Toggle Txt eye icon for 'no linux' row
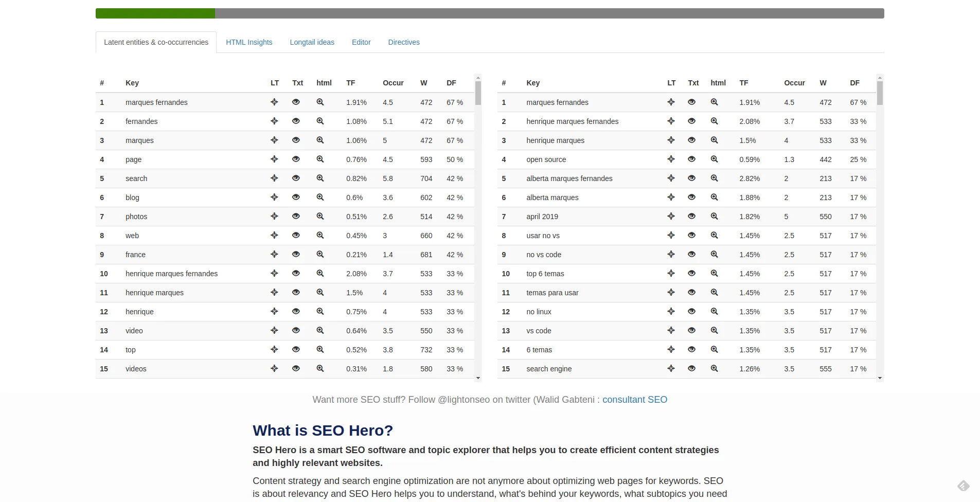This screenshot has width=980, height=502. (x=691, y=311)
